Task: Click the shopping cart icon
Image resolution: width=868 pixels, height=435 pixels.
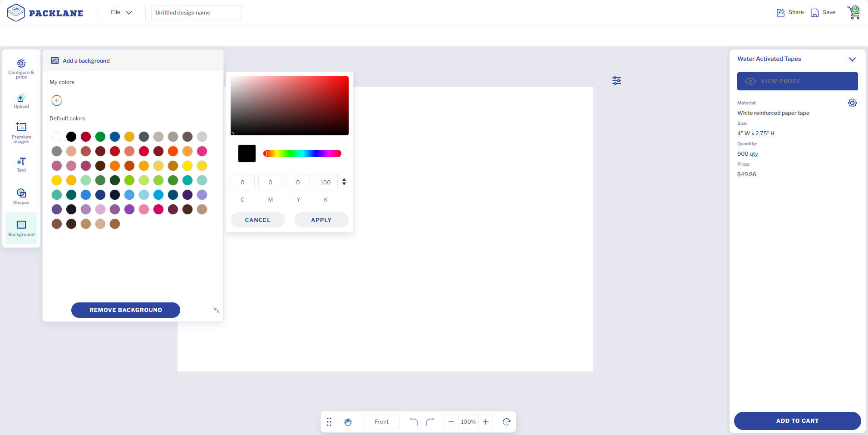Action: point(853,13)
